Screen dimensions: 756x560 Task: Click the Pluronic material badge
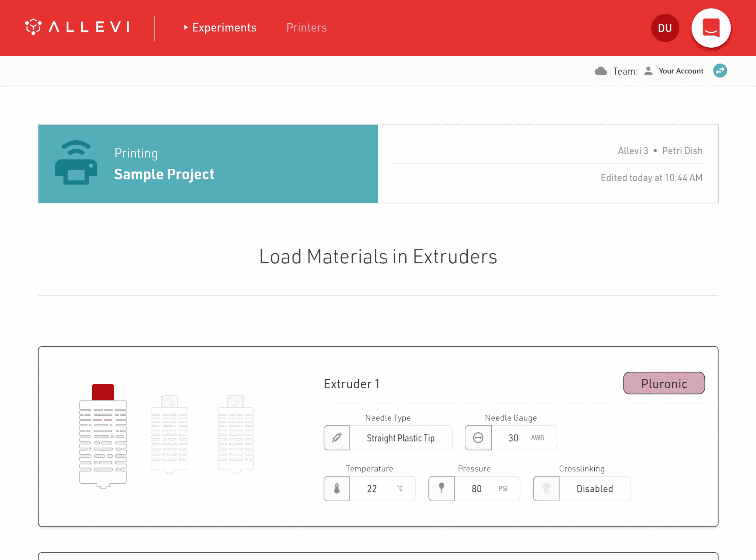point(664,383)
